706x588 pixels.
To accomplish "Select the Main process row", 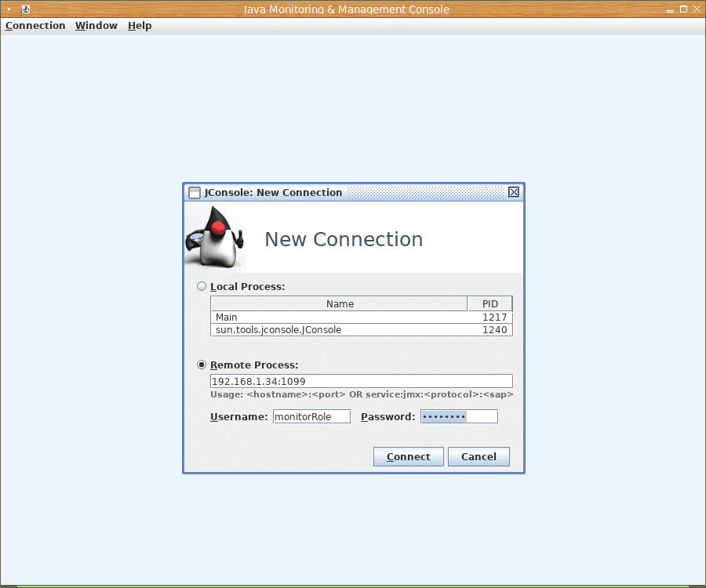I will pos(361,318).
